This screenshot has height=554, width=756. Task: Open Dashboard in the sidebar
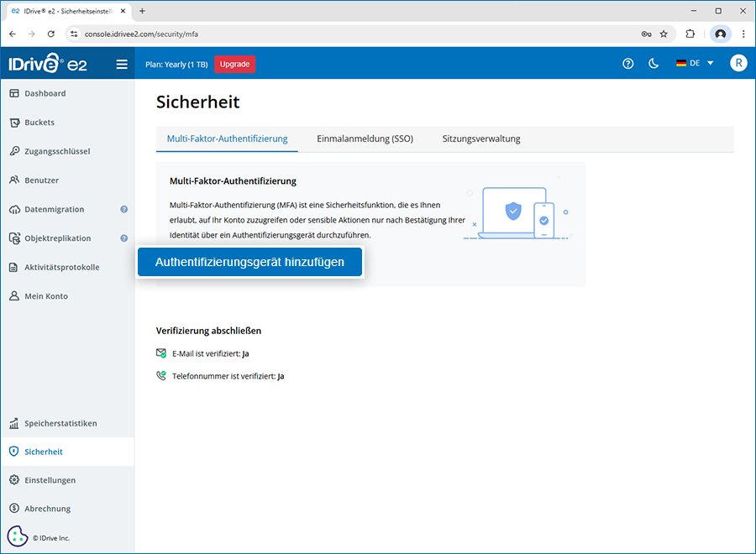(x=45, y=93)
